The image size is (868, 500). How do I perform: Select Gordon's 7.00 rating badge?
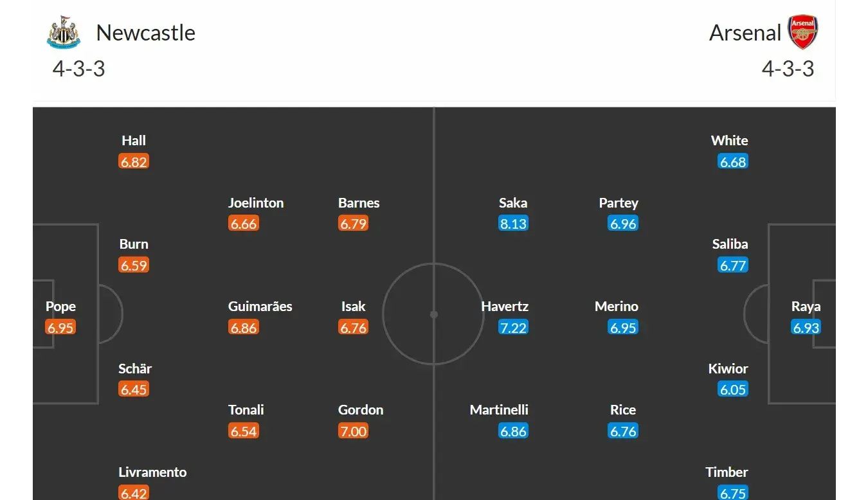[x=353, y=431]
